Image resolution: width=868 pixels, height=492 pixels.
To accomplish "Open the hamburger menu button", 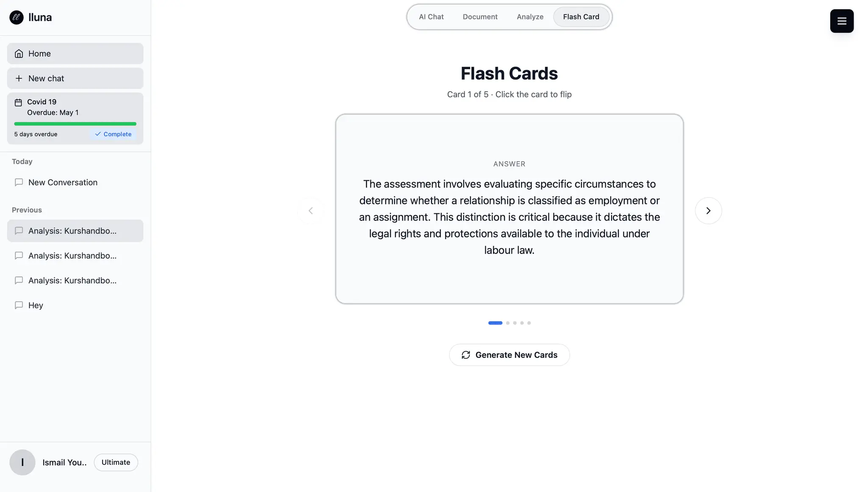I will pyautogui.click(x=842, y=21).
